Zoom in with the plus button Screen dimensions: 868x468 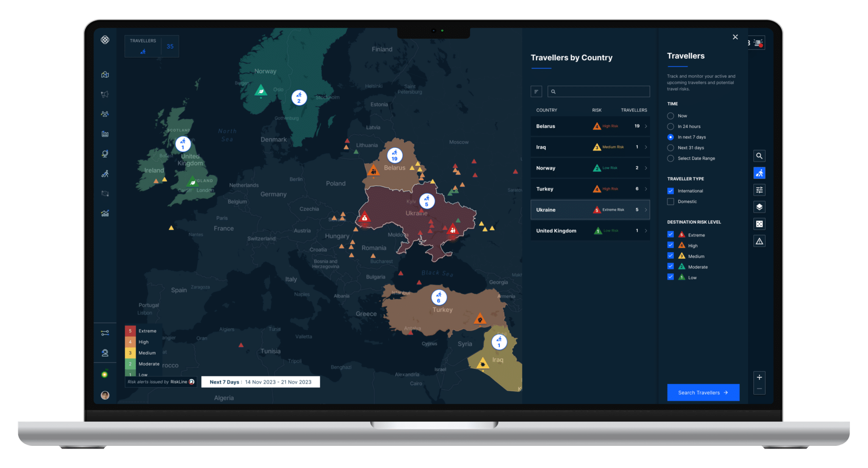759,377
